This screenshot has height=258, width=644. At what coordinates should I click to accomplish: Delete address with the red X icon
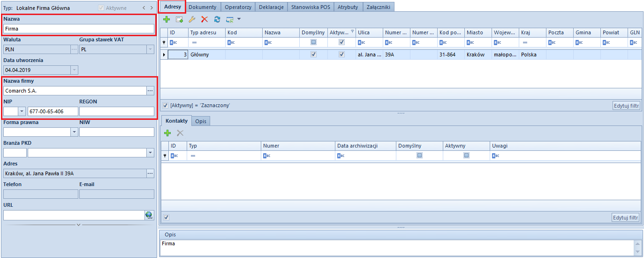pos(205,19)
